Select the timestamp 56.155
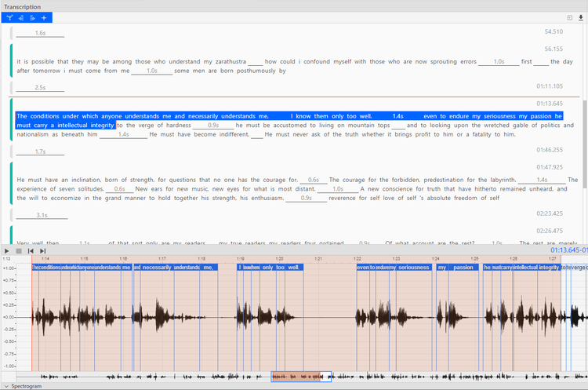 point(554,49)
